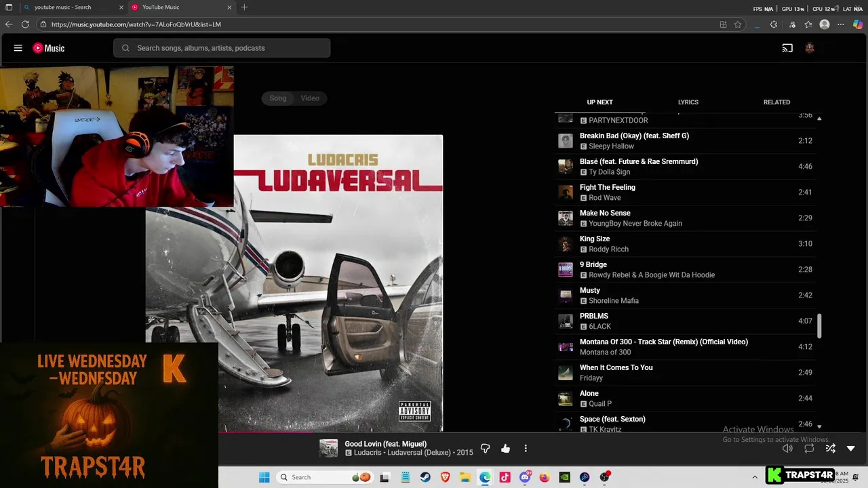Play Fight The Feeling from the queue
The height and width of the screenshot is (488, 868).
pyautogui.click(x=685, y=192)
